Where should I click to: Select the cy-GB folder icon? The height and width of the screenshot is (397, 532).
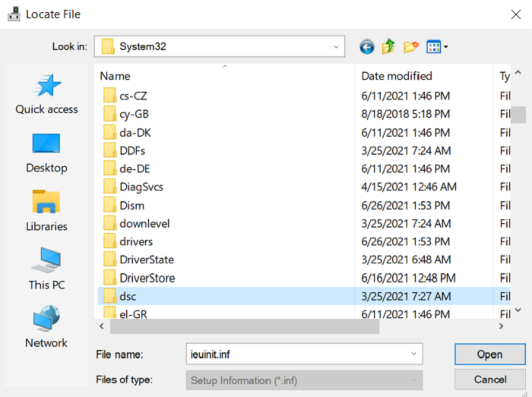click(109, 114)
